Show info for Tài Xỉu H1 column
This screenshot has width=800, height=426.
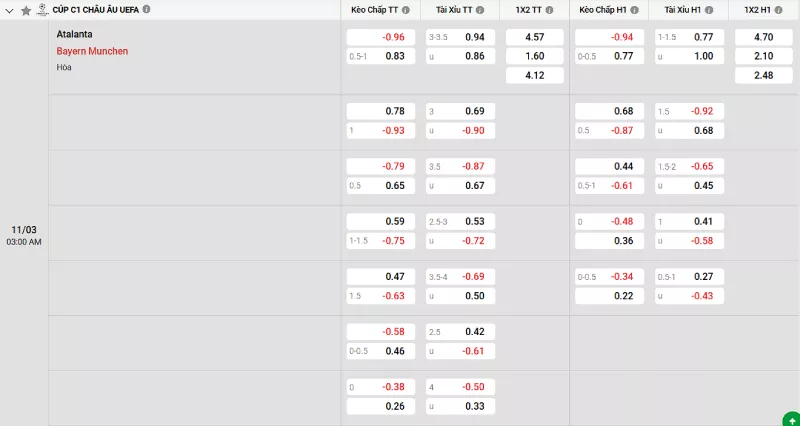(x=709, y=10)
